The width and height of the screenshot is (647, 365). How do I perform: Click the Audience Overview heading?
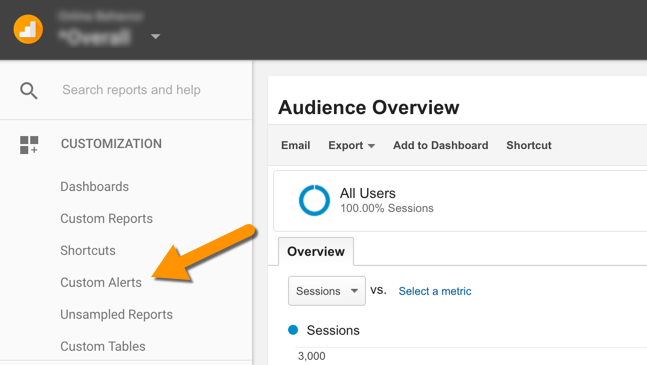point(368,108)
